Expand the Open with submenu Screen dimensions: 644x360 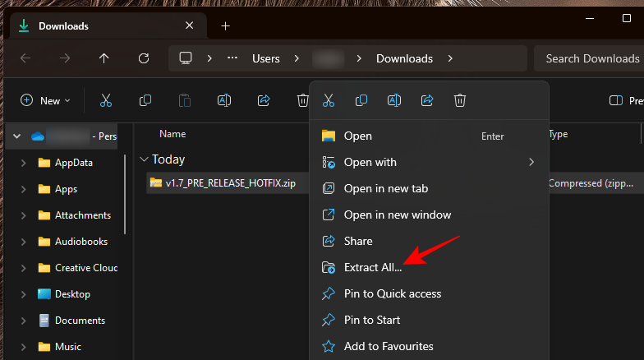(x=532, y=162)
